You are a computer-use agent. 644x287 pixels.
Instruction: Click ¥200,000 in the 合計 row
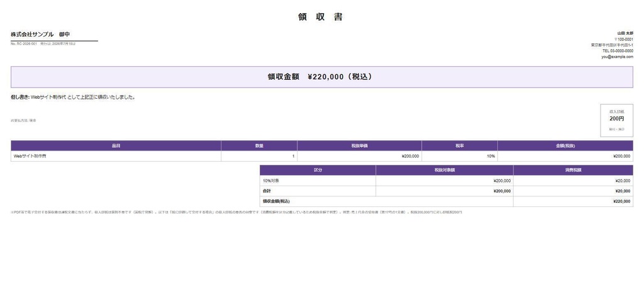point(445,191)
